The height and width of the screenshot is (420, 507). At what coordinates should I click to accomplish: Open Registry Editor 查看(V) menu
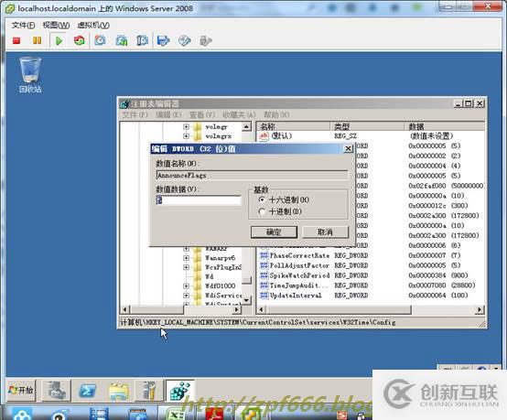[201, 114]
